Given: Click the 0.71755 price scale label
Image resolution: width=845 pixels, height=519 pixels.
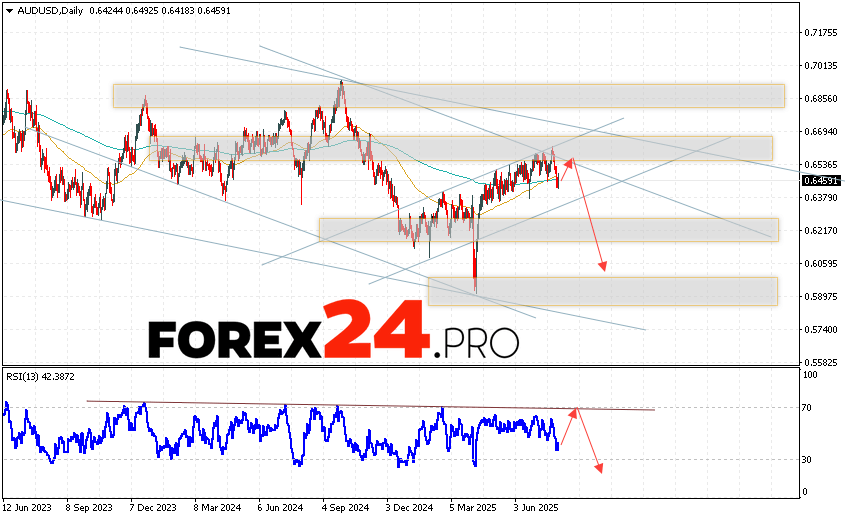Looking at the screenshot, I should [x=821, y=32].
